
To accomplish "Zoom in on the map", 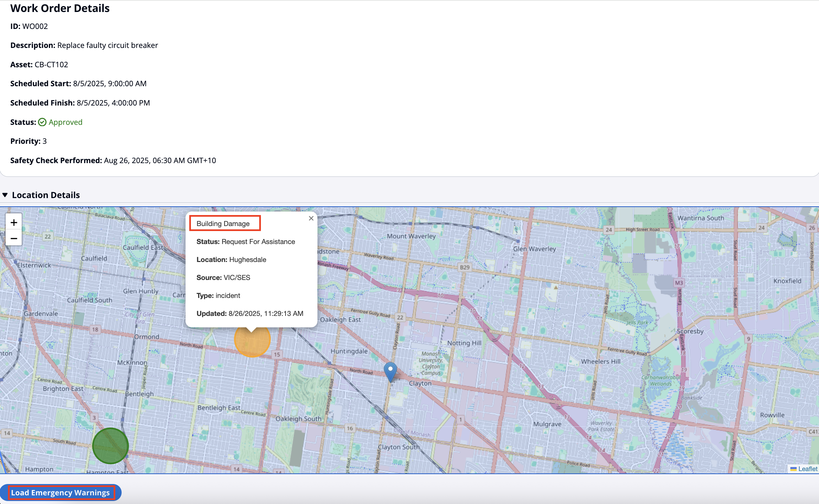I will tap(14, 222).
